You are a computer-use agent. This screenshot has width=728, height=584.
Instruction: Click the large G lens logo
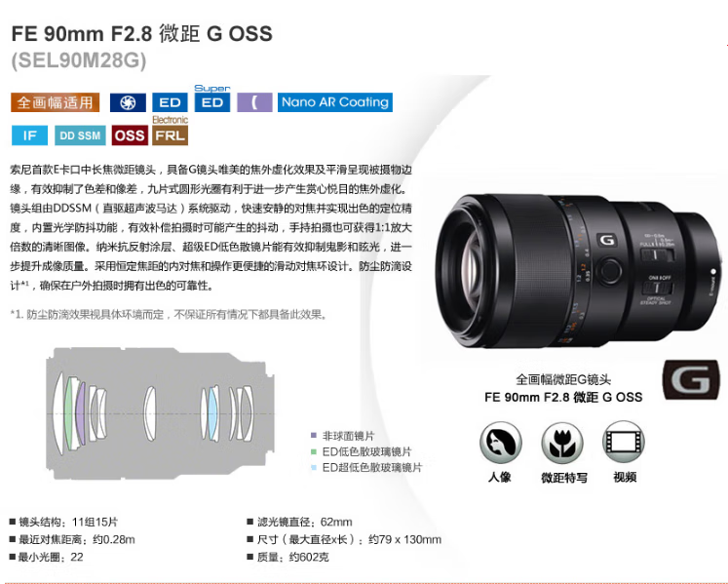click(691, 379)
